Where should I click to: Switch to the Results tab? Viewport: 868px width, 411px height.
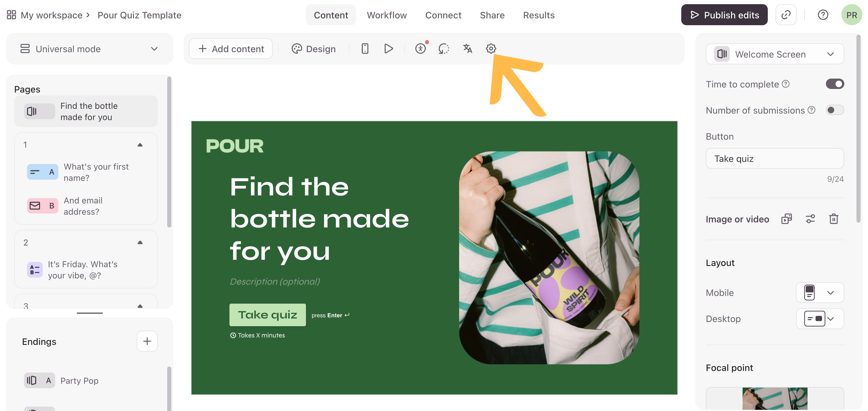538,15
